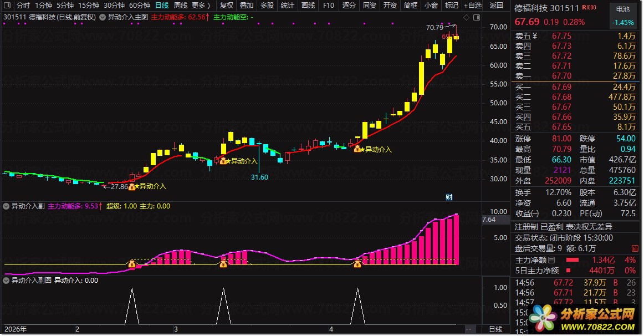This screenshot has width=644, height=336.
Task: Expand the 更多 periods menu
Action: [x=201, y=6]
